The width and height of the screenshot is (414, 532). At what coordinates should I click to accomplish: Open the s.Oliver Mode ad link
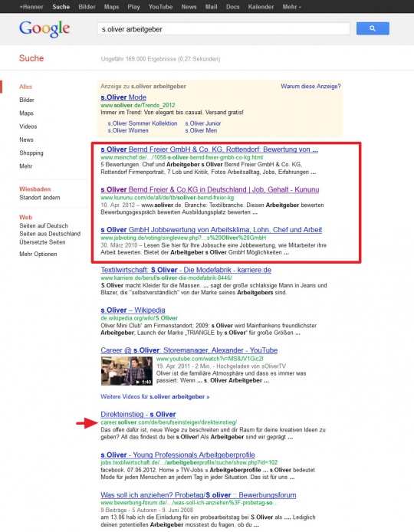[123, 97]
